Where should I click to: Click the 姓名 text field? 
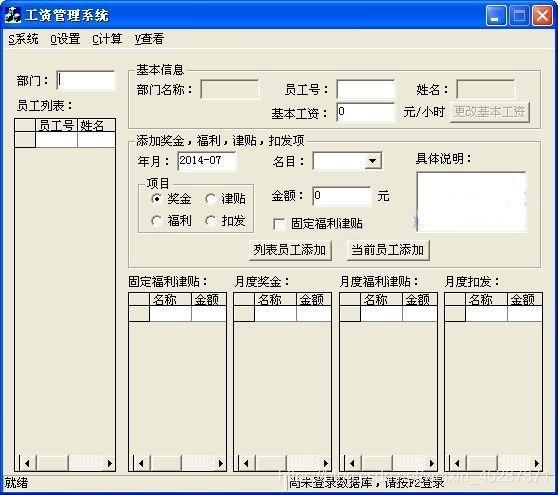click(x=486, y=89)
